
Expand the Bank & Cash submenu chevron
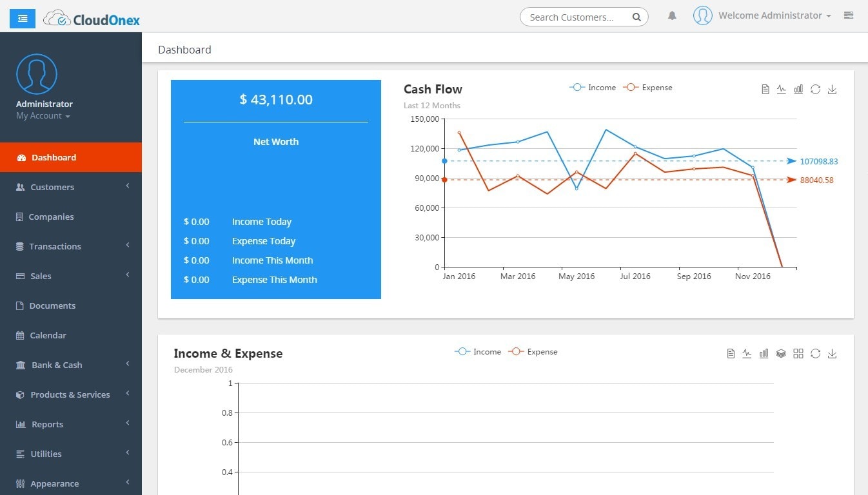pyautogui.click(x=128, y=364)
